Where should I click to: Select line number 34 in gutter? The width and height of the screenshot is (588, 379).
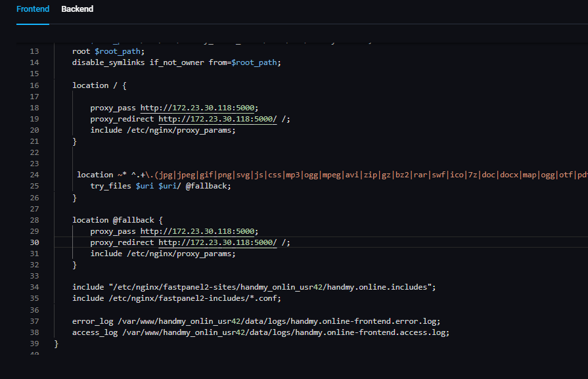(35, 287)
